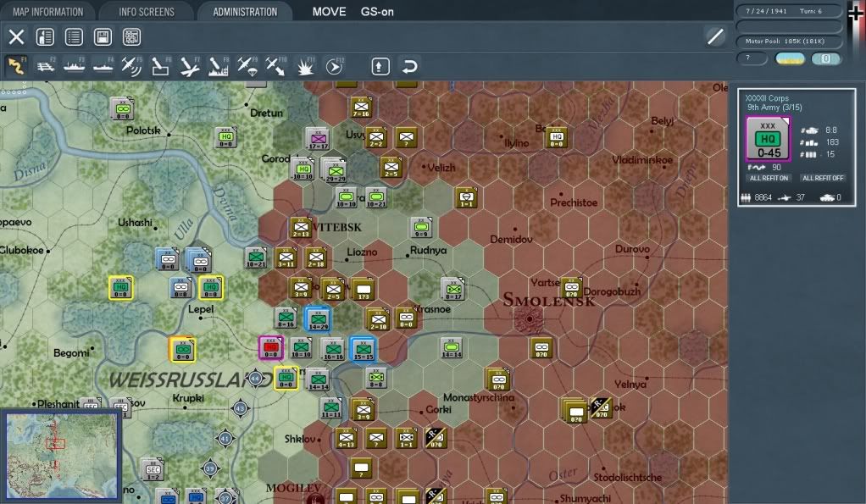This screenshot has height=504, width=866.
Task: Select the F10 air transfer mode icon
Action: (275, 66)
